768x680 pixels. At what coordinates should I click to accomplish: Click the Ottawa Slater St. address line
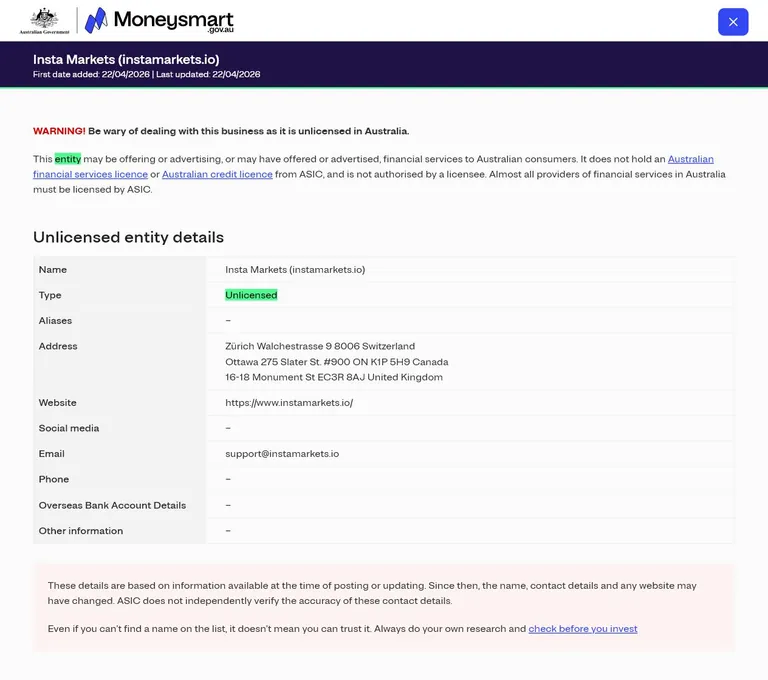[336, 362]
